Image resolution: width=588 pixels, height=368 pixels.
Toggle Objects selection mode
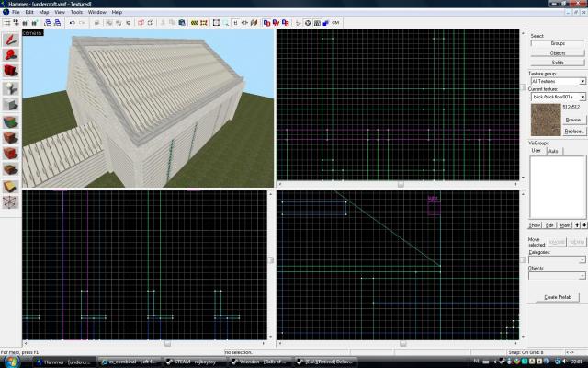pyautogui.click(x=558, y=52)
